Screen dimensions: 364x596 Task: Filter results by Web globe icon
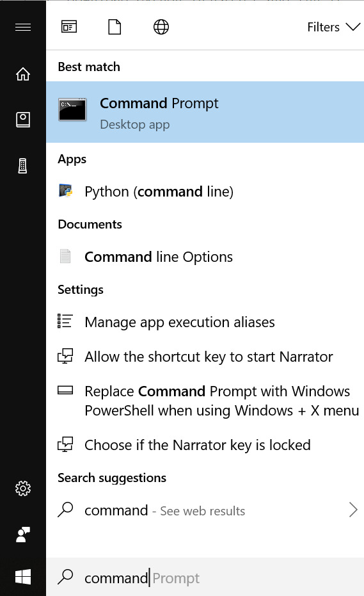click(x=161, y=27)
